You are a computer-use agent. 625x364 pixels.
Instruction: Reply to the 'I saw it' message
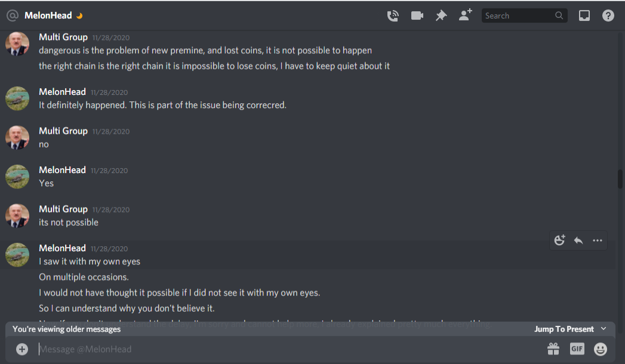(578, 240)
